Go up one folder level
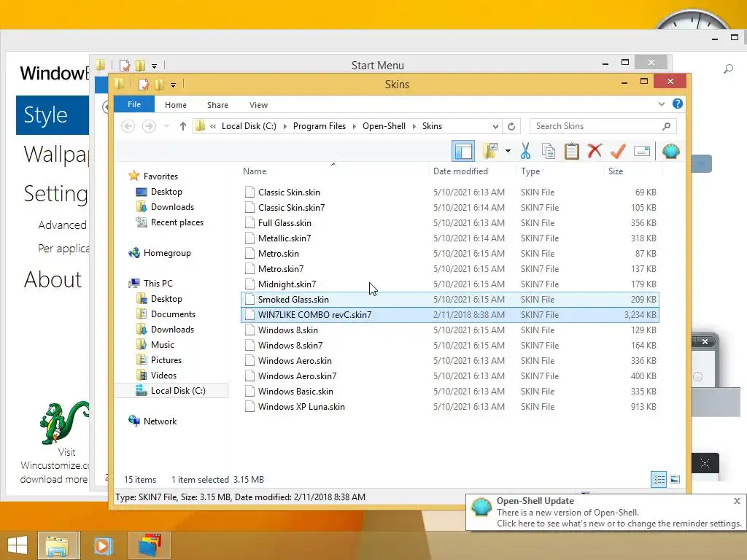 [183, 126]
